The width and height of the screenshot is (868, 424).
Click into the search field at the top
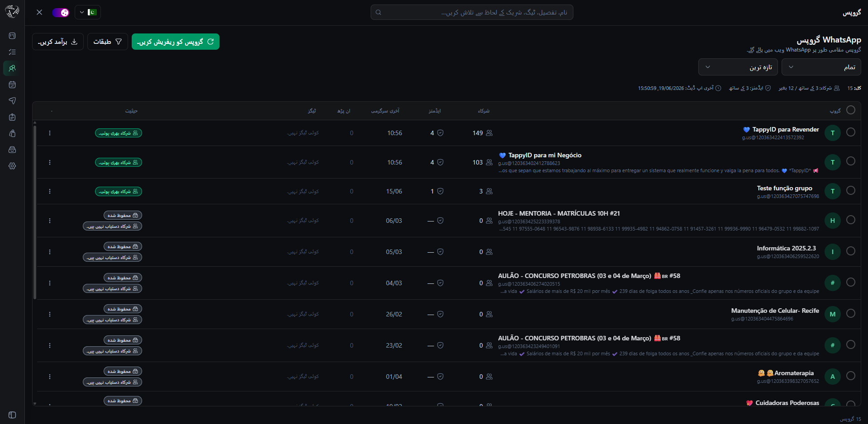(x=472, y=12)
